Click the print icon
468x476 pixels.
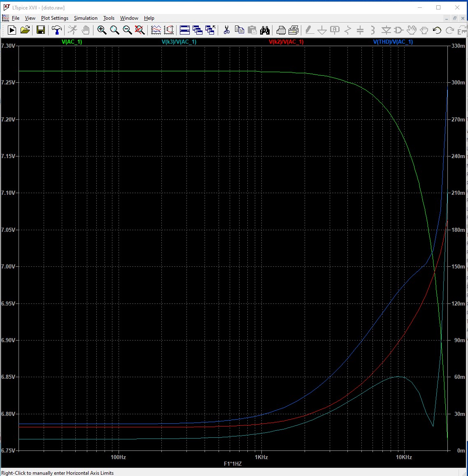(x=281, y=30)
